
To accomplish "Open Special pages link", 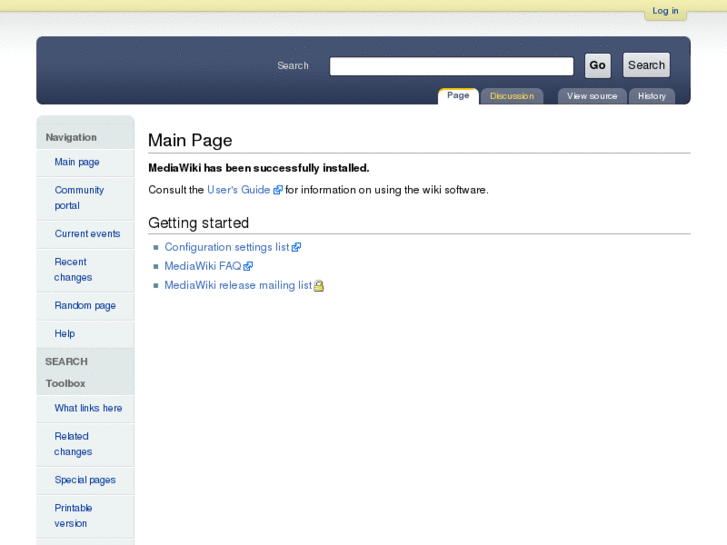I will click(x=85, y=480).
